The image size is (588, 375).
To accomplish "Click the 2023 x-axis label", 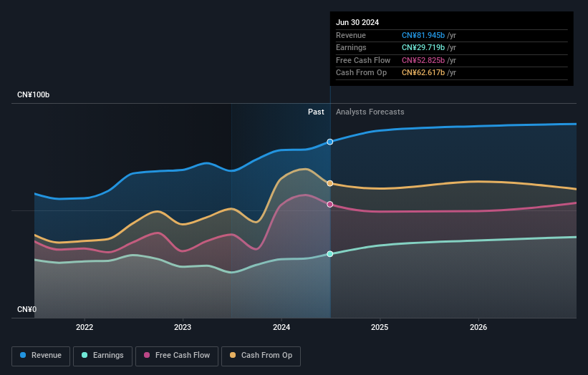I will (183, 327).
